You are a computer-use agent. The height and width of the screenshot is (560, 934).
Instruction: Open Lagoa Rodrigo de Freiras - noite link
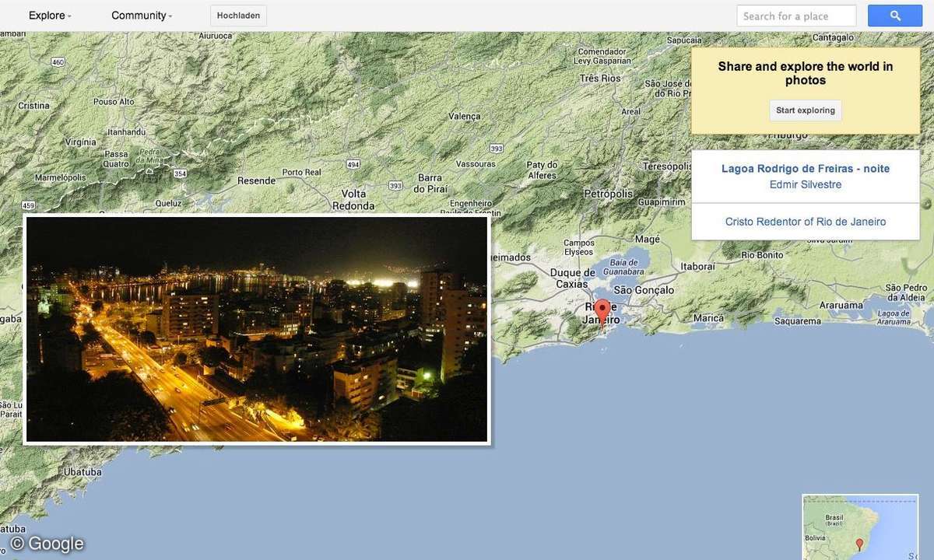[x=806, y=169]
